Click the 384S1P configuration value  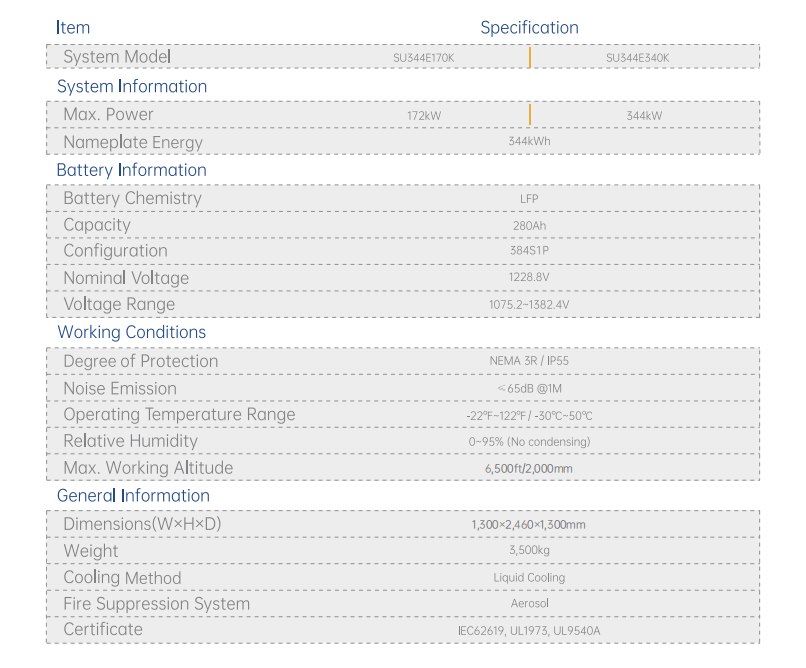click(529, 251)
